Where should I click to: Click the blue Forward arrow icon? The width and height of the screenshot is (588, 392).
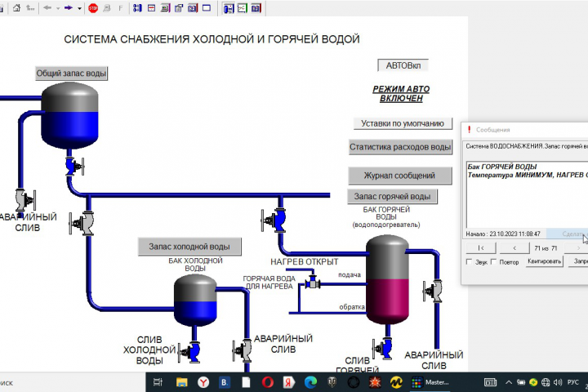pyautogui.click(x=69, y=8)
